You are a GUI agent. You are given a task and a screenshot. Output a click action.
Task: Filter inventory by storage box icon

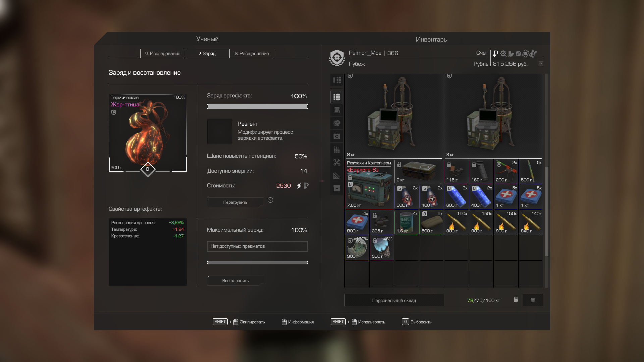[x=337, y=188]
